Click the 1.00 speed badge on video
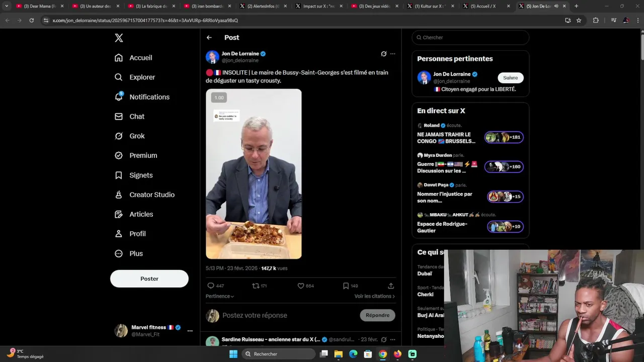Image resolution: width=644 pixels, height=362 pixels. [219, 98]
